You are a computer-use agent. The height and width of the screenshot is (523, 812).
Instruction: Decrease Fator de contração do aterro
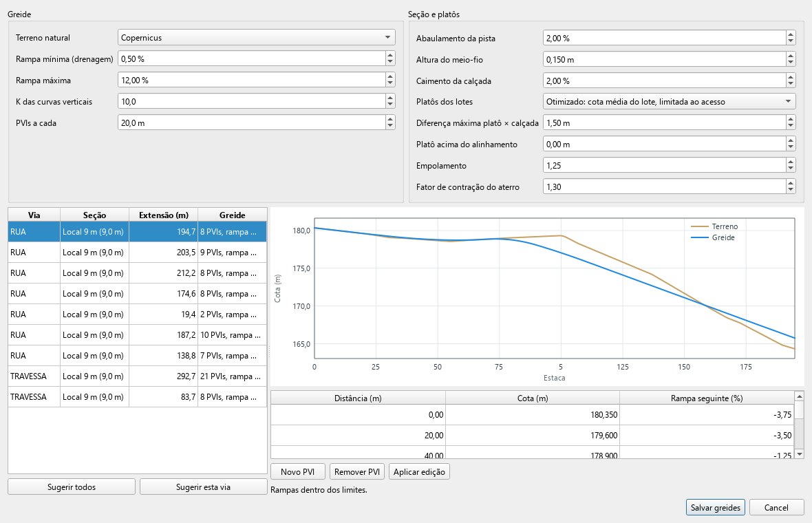tap(790, 190)
